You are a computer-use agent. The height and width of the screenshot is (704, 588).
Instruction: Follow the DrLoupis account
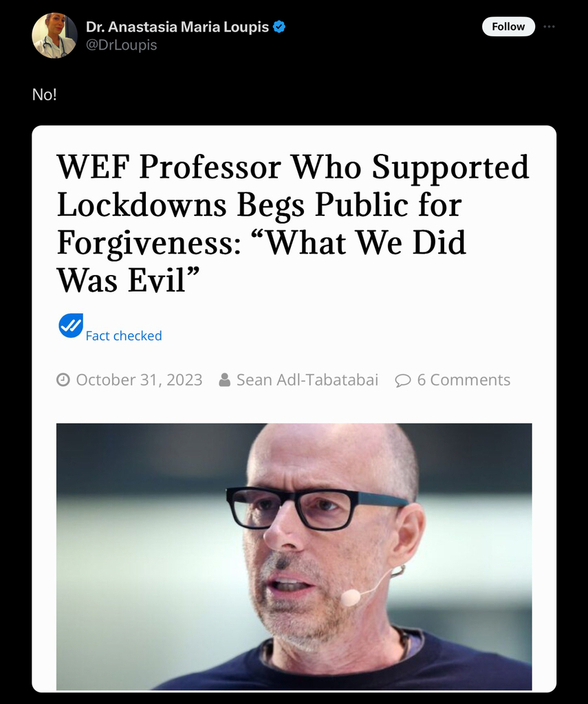pos(508,27)
